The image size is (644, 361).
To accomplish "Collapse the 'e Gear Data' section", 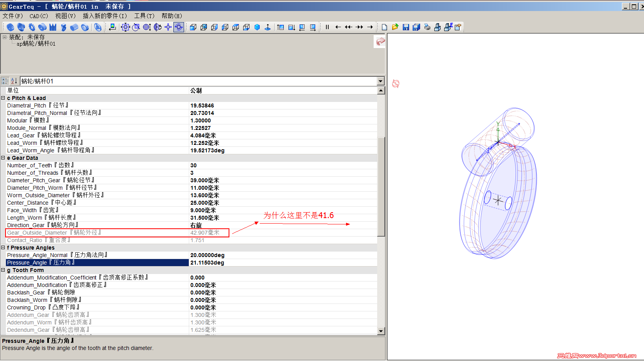I will point(3,158).
